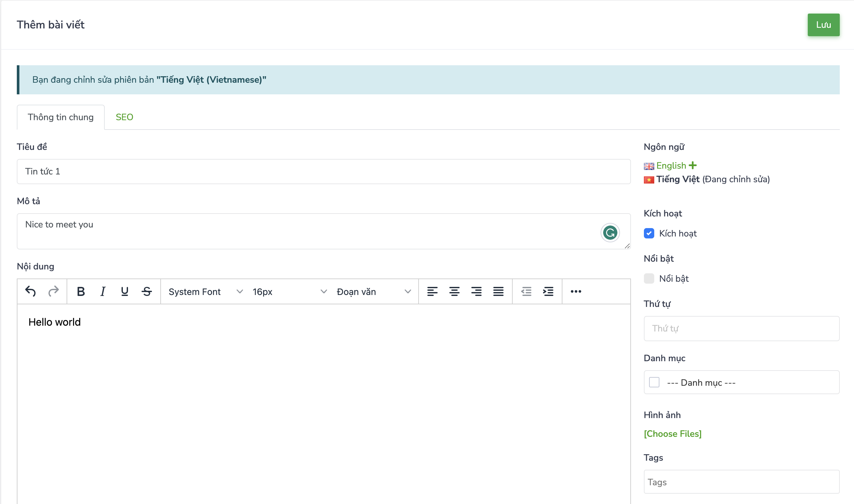Open the System Font dropdown

[x=205, y=292]
